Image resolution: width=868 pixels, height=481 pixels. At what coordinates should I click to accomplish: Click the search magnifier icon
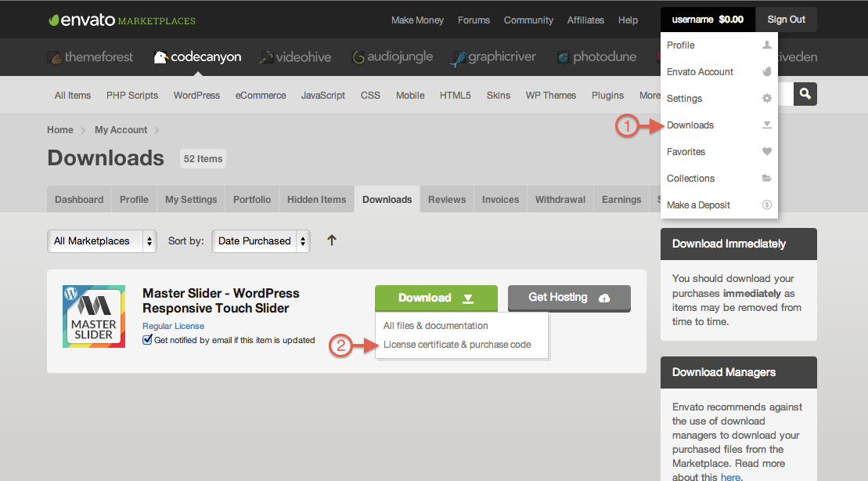[x=805, y=93]
